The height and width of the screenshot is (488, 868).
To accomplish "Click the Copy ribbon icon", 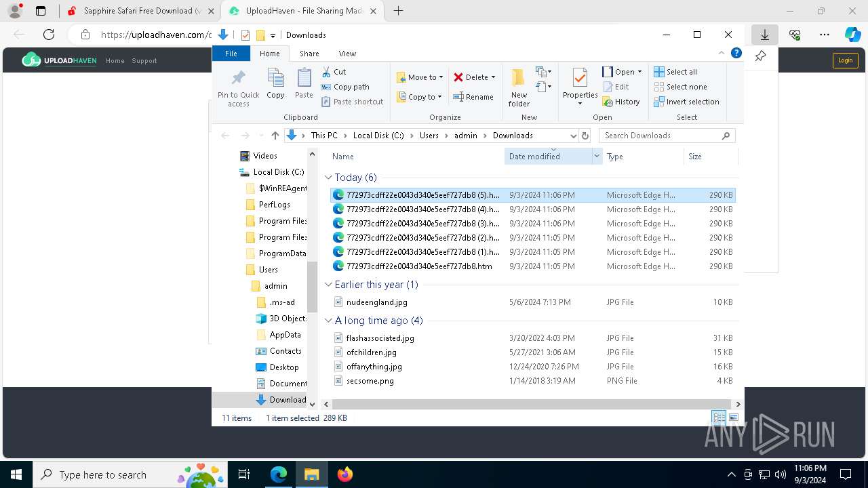I will pyautogui.click(x=275, y=84).
